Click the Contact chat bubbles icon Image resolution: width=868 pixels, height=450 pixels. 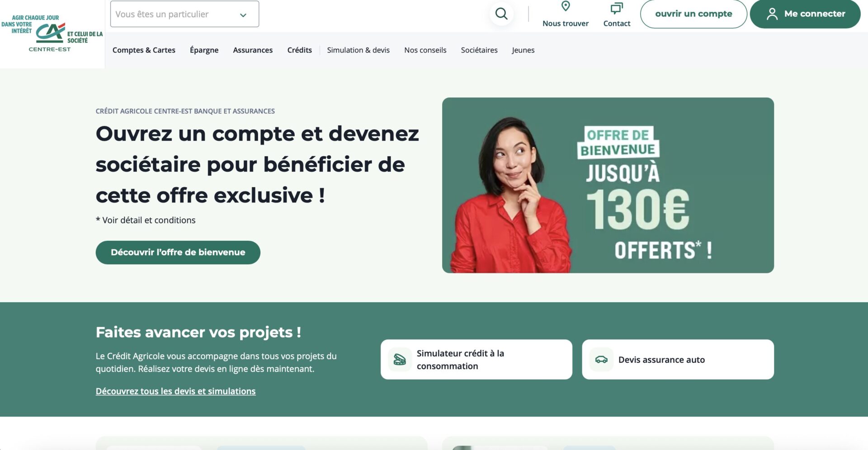[x=617, y=8]
